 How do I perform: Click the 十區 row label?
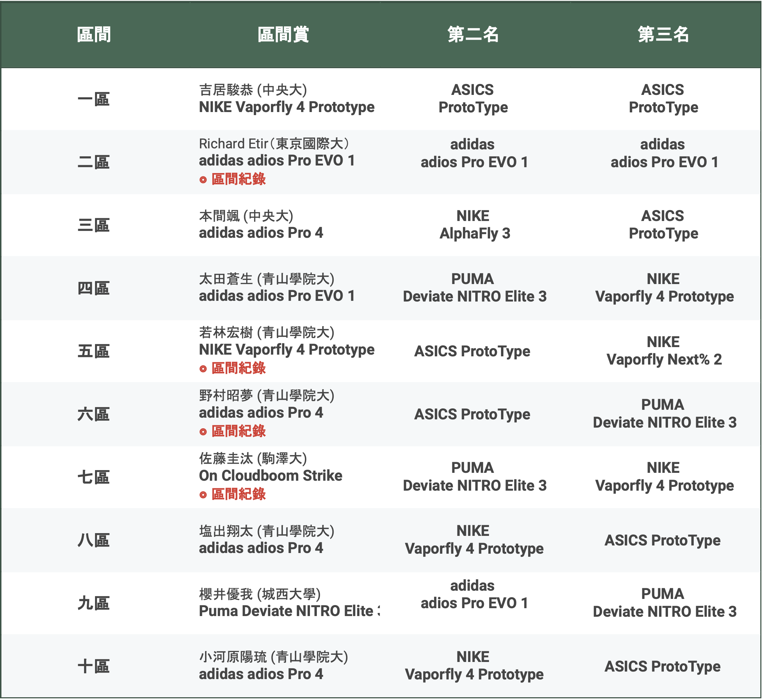click(x=94, y=666)
